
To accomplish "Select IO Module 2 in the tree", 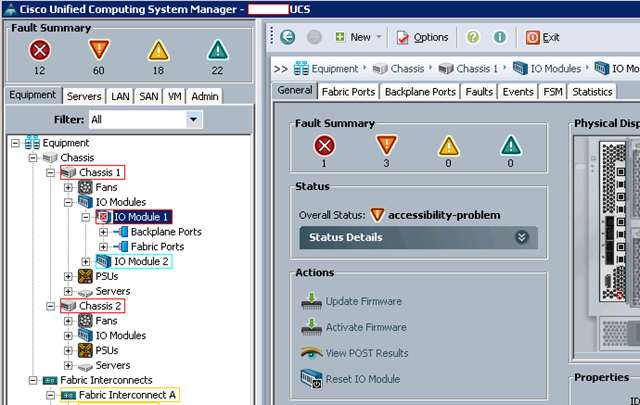I will pos(134,261).
